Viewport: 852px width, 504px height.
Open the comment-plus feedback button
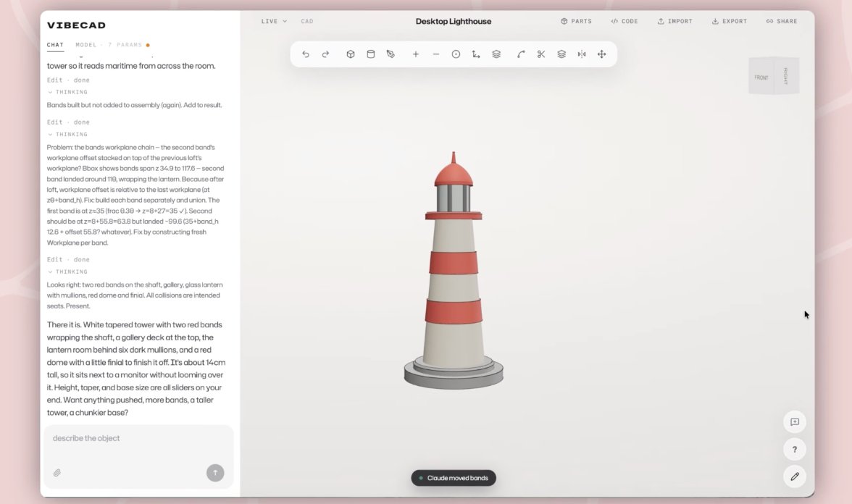click(794, 422)
